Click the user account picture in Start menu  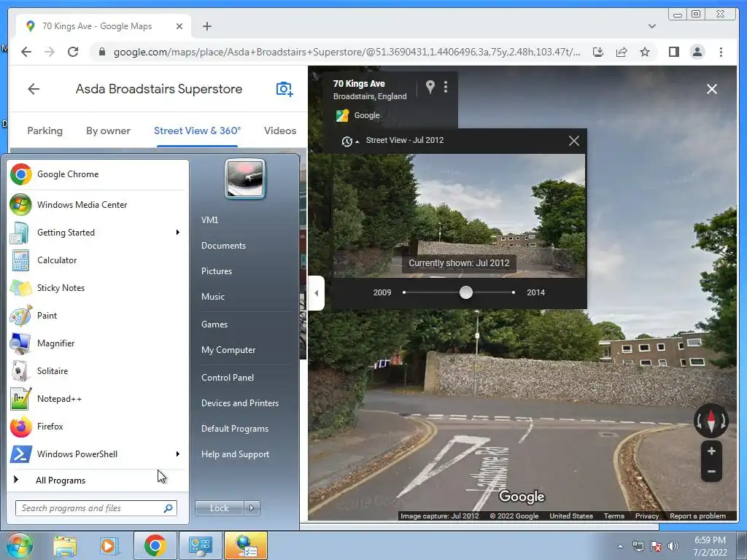tap(245, 179)
